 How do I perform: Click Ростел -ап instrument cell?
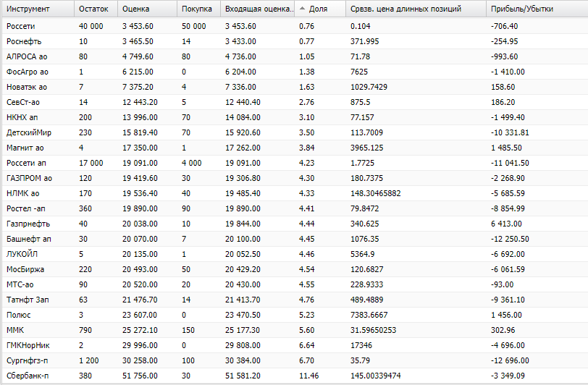[x=26, y=208]
